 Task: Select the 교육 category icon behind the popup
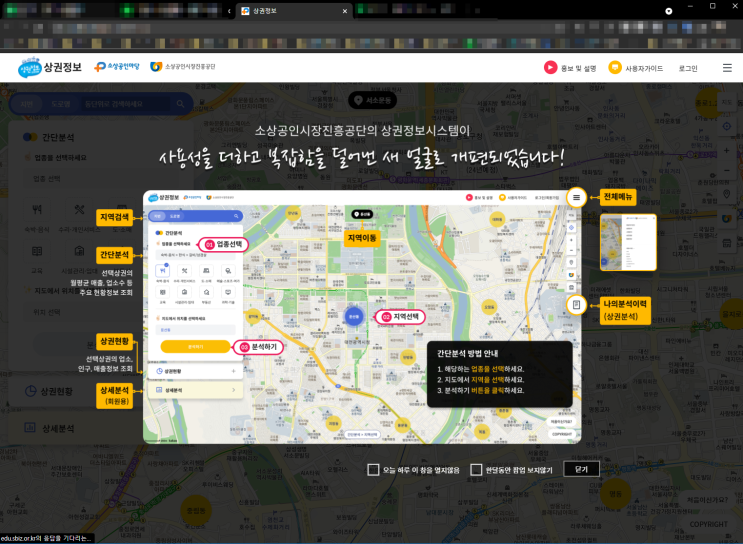[x=37, y=251]
